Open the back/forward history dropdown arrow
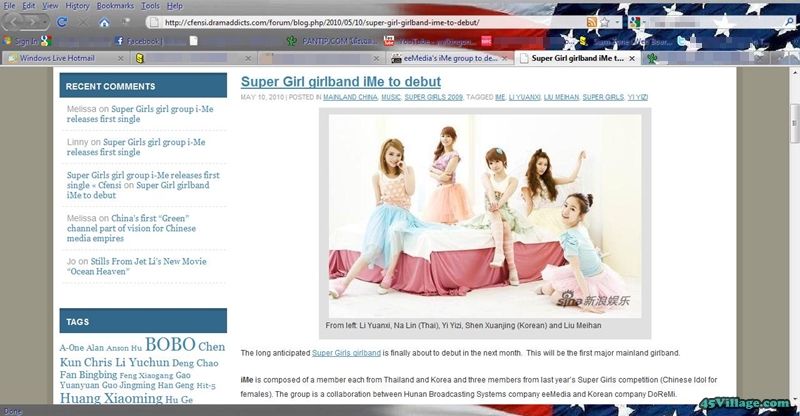Viewport: 800px width, 416px height. (45, 22)
